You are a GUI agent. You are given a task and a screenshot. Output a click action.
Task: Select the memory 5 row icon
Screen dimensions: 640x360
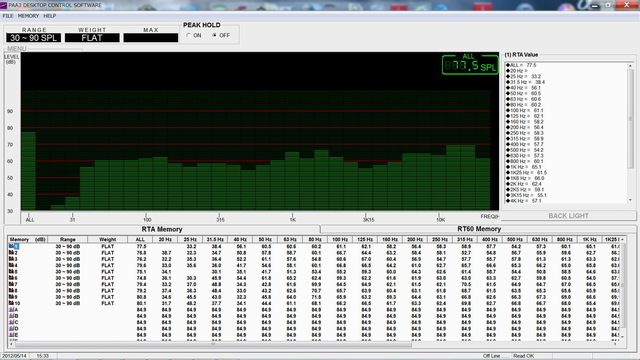click(x=11, y=272)
